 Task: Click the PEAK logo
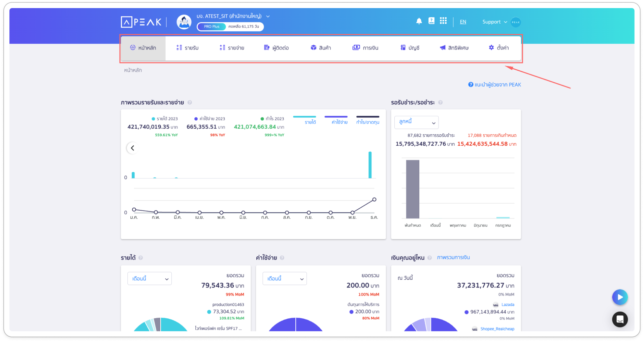(x=141, y=22)
